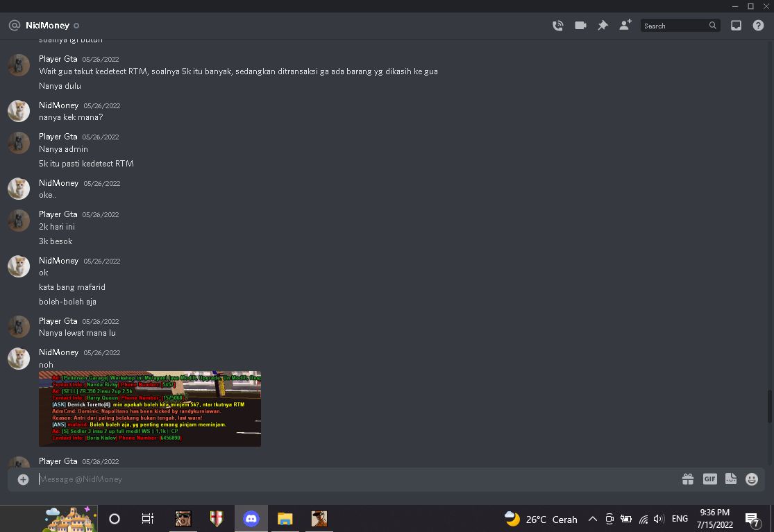
Task: Click the ENG language indicator
Action: click(680, 519)
